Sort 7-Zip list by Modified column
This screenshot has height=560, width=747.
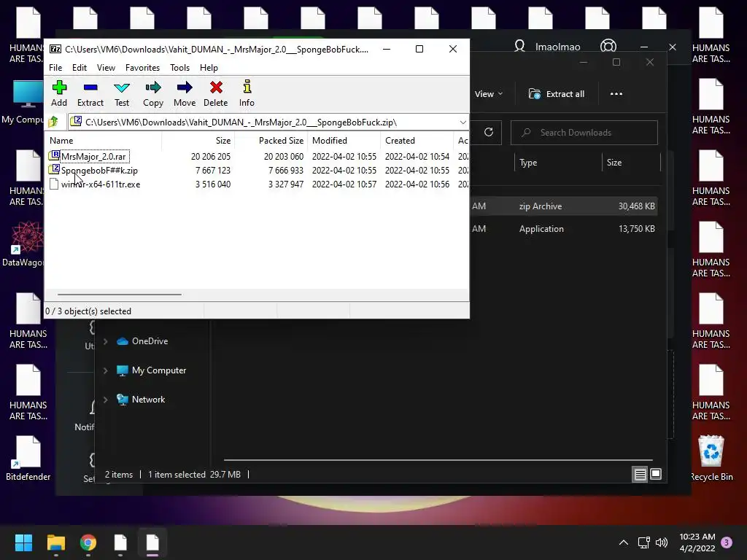(344, 141)
